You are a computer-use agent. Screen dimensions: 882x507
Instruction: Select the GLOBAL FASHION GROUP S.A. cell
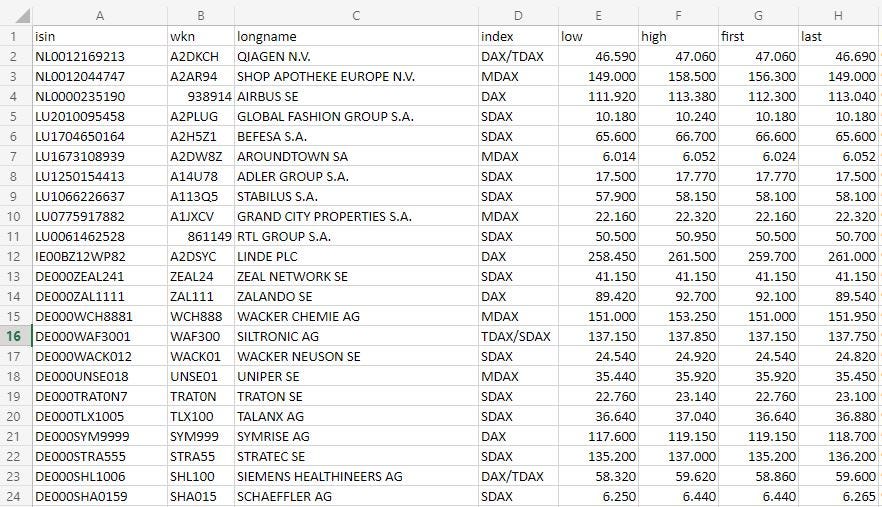356,116
